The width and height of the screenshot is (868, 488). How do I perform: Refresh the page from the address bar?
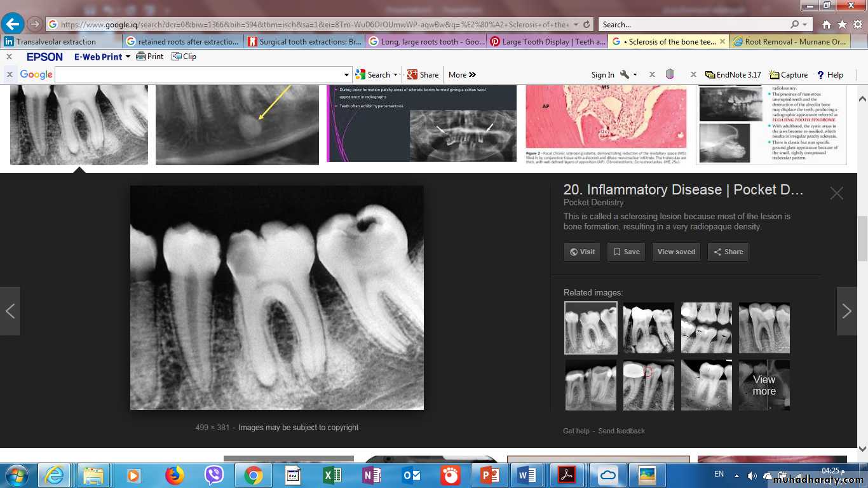587,25
